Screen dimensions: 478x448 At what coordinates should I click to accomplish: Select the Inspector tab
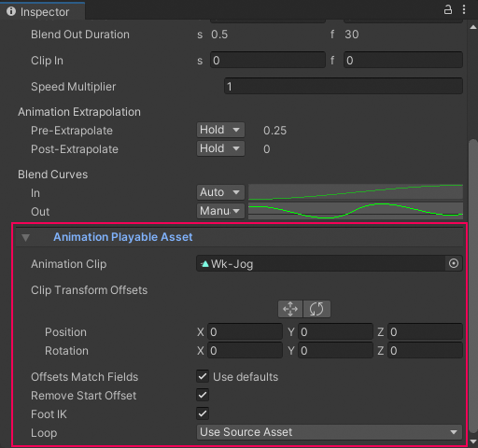coord(42,11)
